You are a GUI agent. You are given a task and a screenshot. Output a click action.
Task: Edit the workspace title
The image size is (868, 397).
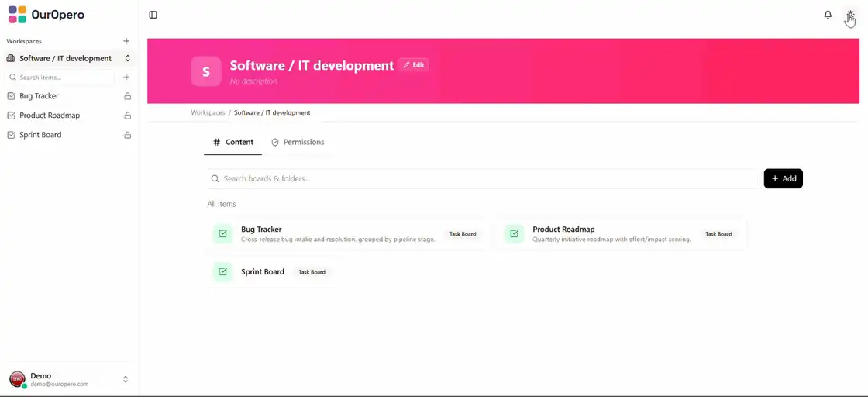[x=414, y=65]
